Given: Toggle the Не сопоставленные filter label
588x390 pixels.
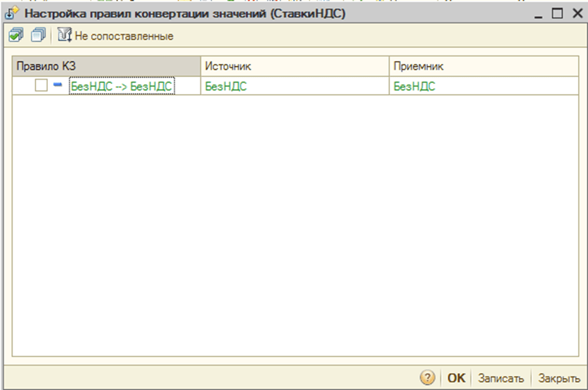Looking at the screenshot, I should (124, 37).
